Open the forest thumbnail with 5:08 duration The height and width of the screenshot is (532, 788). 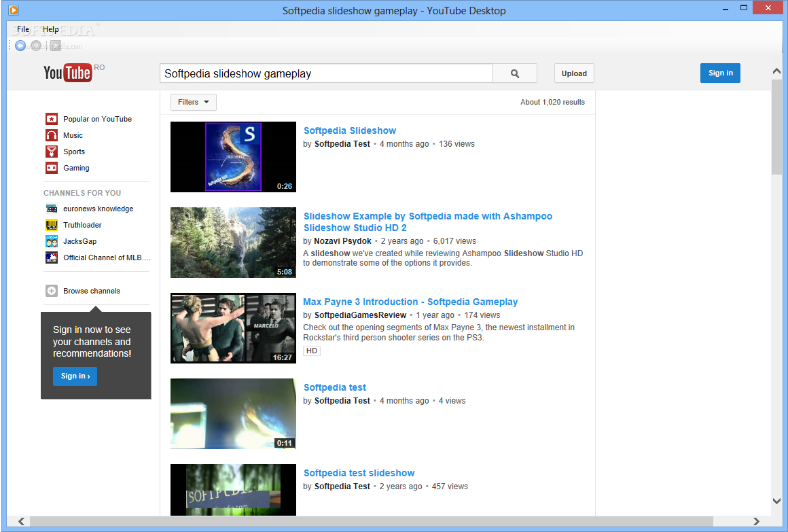(x=233, y=243)
